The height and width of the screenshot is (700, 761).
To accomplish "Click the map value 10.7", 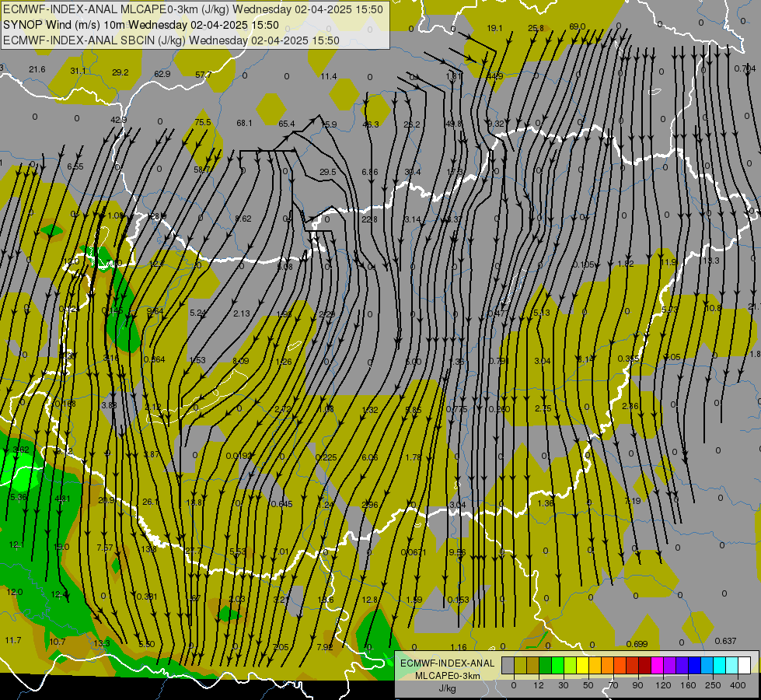I will pos(58,641).
